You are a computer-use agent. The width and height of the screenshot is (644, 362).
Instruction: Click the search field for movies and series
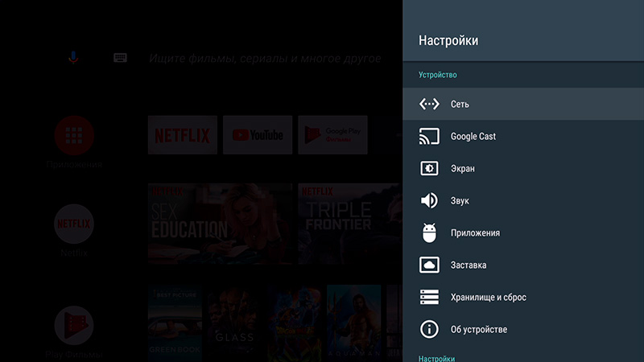coord(266,59)
